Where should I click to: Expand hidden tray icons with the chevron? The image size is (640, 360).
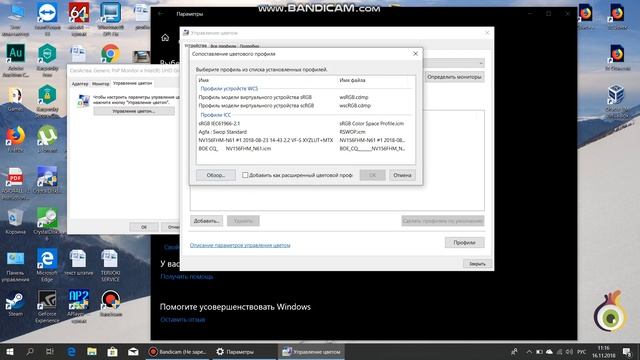click(x=529, y=351)
